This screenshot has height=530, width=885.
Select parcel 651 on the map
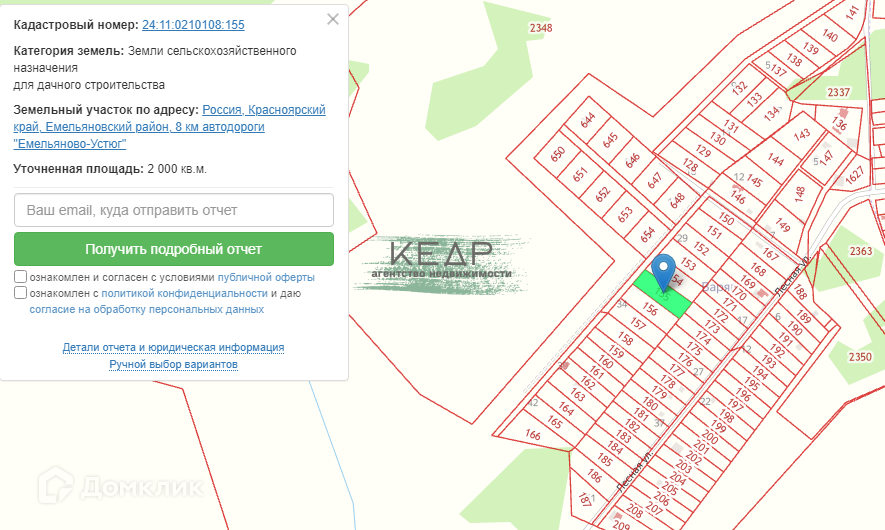coord(580,174)
